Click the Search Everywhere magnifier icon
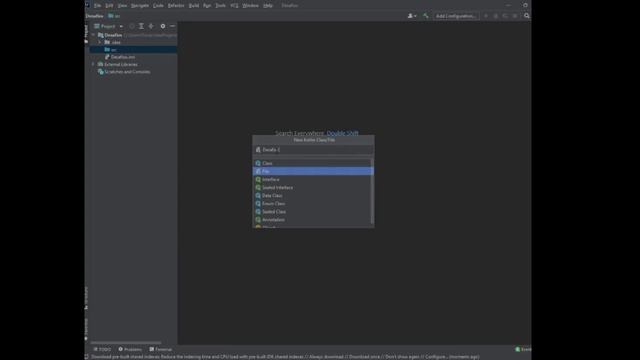Image resolution: width=640 pixels, height=360 pixels. tap(527, 16)
